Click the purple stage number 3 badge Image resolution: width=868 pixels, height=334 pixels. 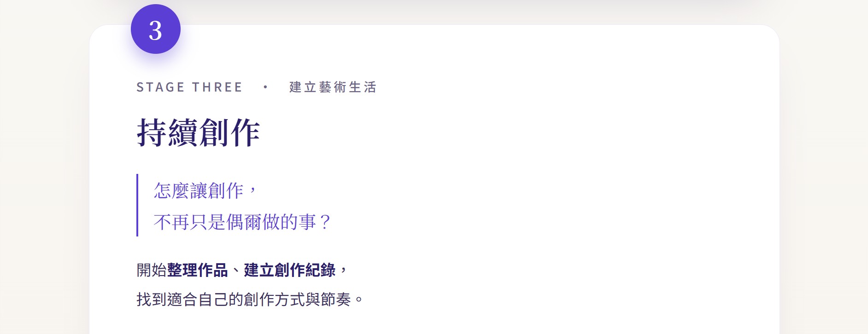click(x=156, y=29)
